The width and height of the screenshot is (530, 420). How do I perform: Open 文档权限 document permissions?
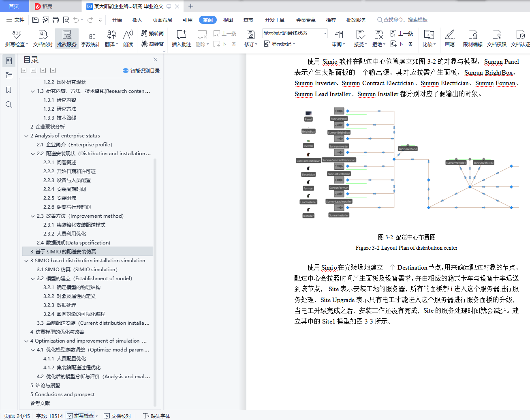click(x=497, y=39)
